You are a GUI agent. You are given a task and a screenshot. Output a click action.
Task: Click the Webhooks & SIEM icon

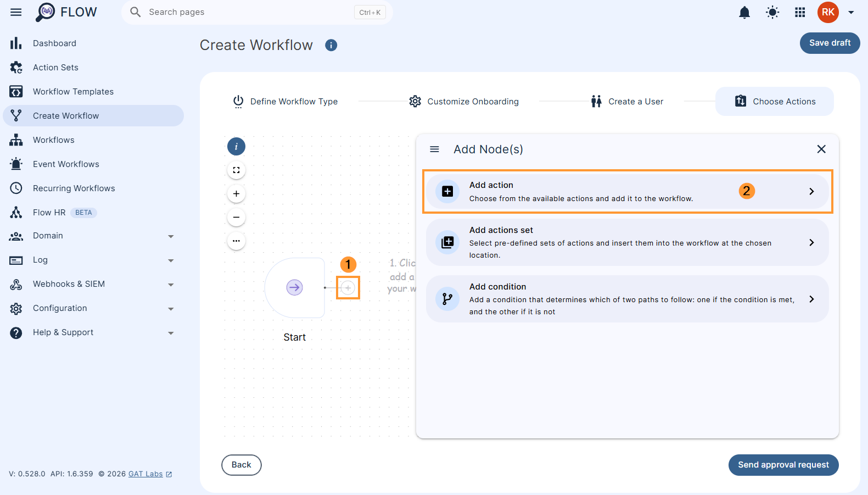tap(16, 285)
